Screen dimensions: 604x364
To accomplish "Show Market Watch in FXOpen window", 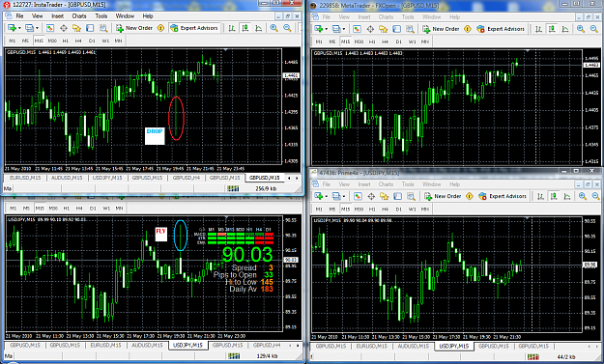I will point(357,29).
